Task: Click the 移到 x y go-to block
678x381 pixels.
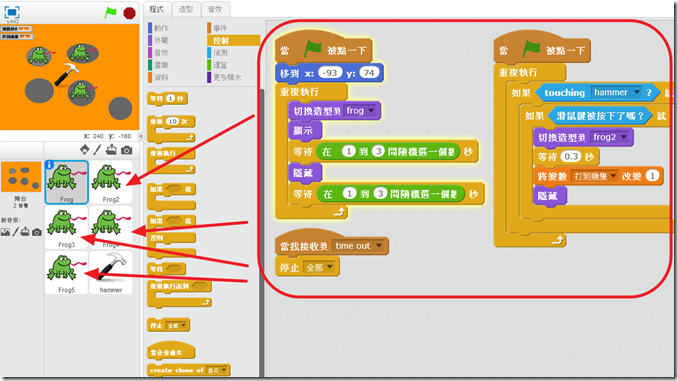Action: (x=329, y=73)
